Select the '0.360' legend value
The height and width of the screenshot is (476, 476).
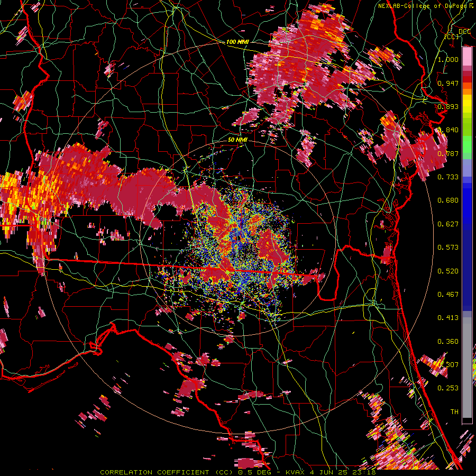click(x=448, y=342)
